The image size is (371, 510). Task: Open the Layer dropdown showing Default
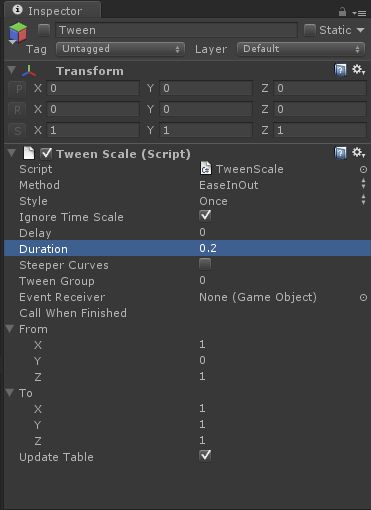coord(301,49)
